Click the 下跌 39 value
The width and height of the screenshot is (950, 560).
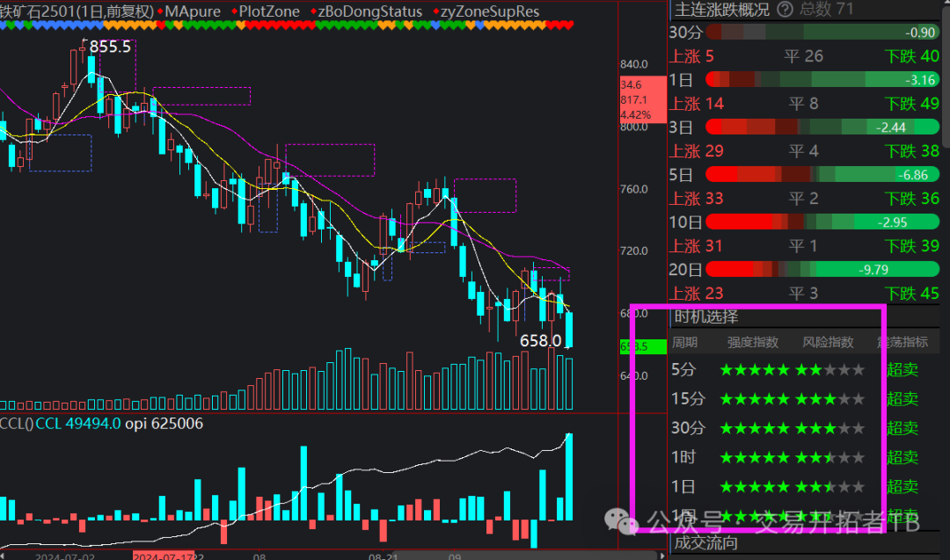(x=912, y=246)
